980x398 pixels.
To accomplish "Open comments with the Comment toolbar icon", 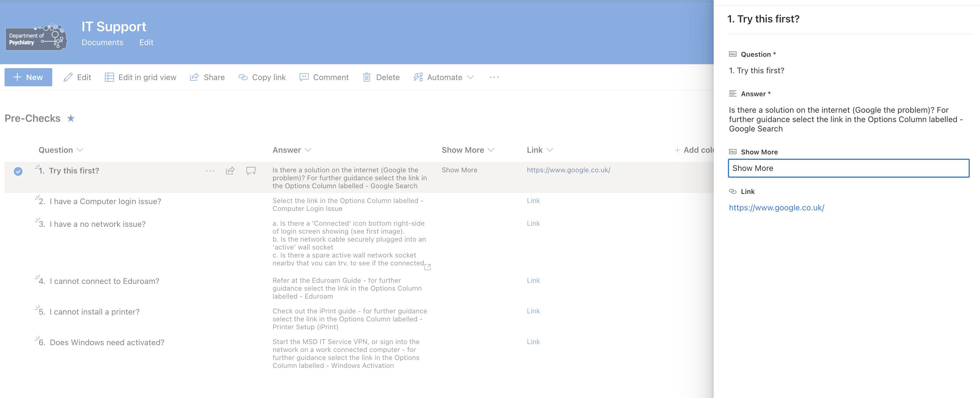I will (x=324, y=77).
